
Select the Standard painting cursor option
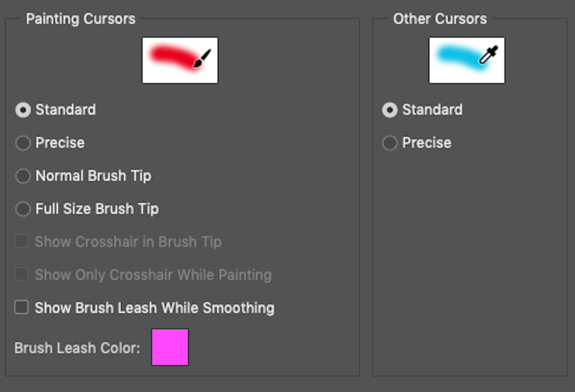tap(23, 110)
